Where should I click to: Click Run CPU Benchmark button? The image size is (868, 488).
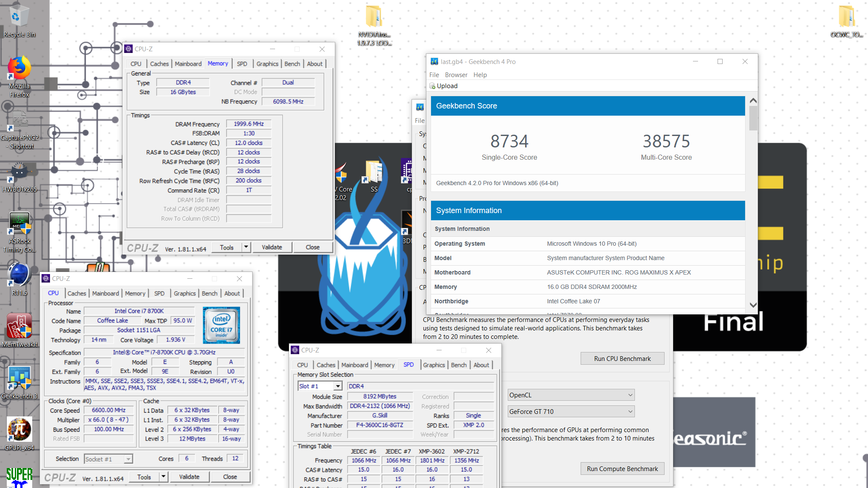tap(622, 359)
